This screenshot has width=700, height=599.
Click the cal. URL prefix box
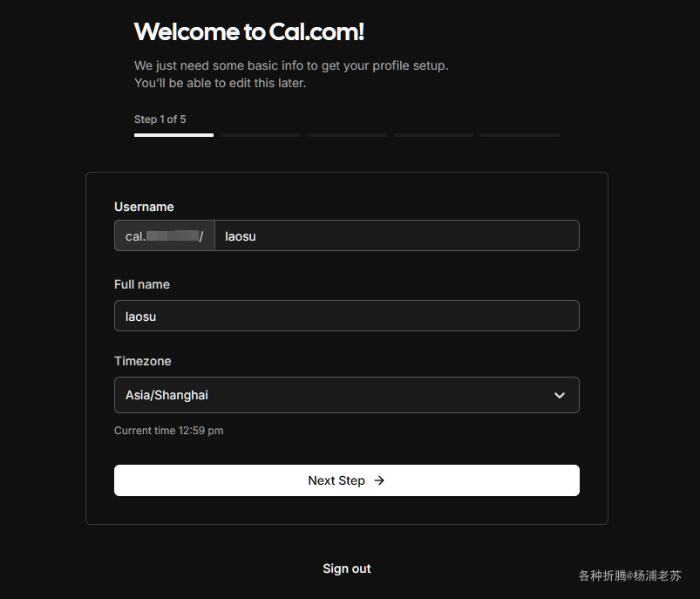(164, 235)
